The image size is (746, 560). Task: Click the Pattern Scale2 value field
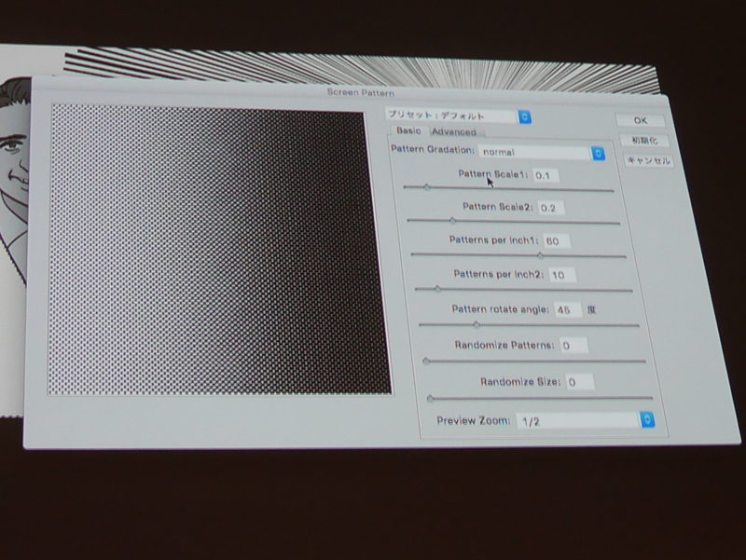click(551, 208)
